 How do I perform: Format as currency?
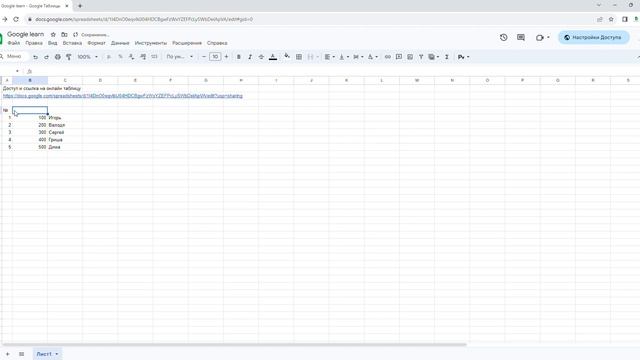pyautogui.click(x=109, y=57)
